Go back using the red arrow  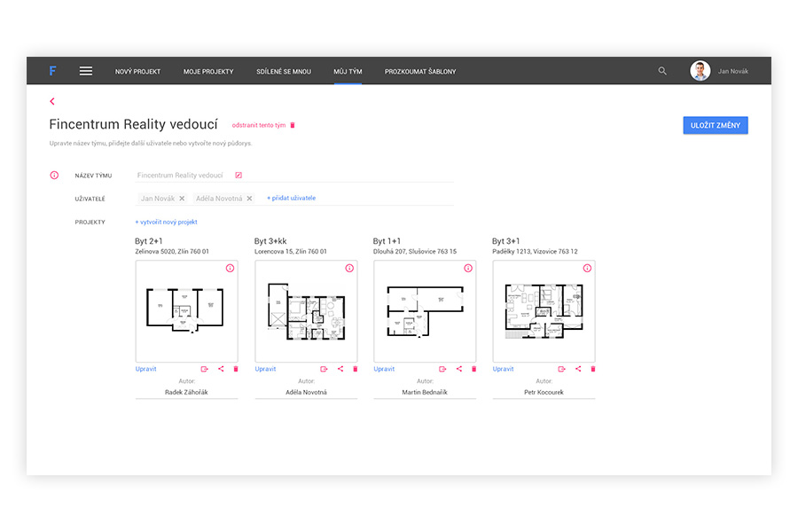click(52, 101)
